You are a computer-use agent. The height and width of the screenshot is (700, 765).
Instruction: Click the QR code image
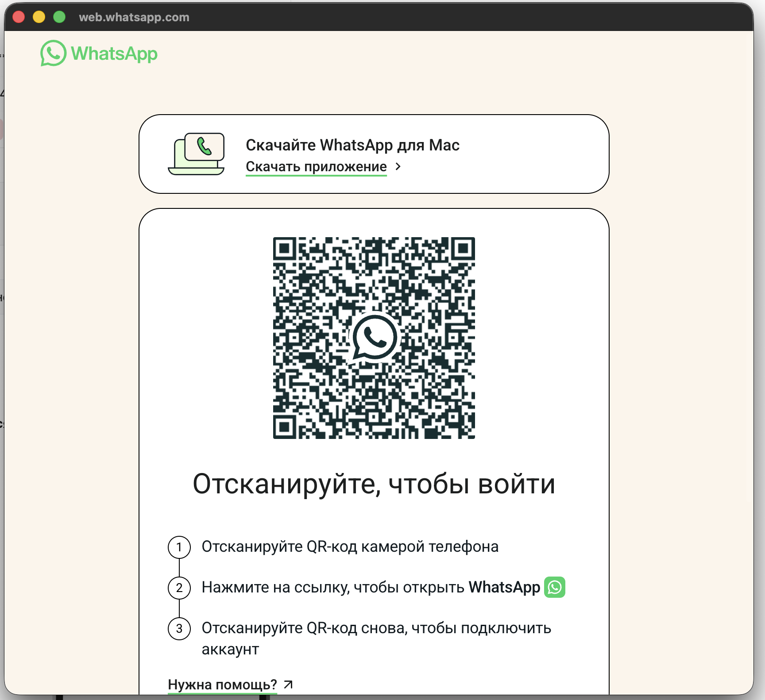[x=374, y=338]
